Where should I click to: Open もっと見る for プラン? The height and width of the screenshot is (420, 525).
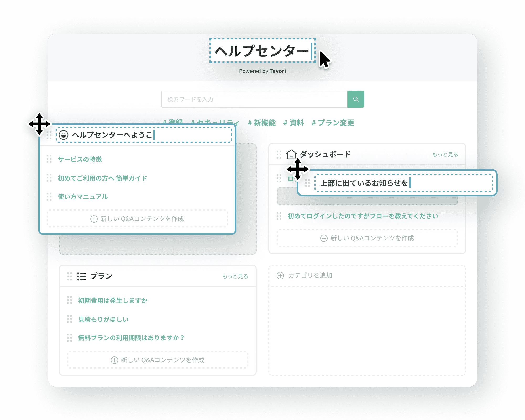pyautogui.click(x=235, y=276)
